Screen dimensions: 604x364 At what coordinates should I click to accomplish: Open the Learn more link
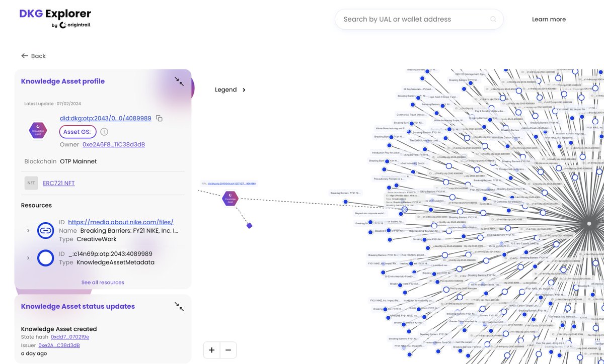pos(549,19)
